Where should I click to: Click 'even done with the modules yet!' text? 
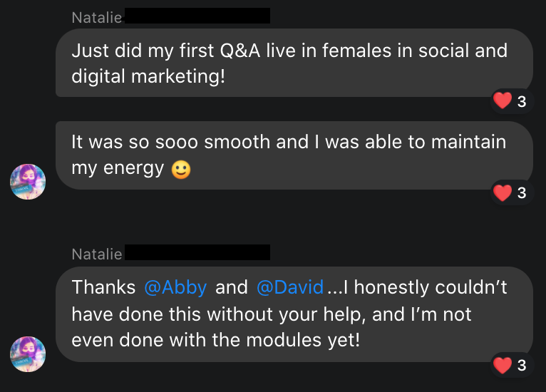pos(215,340)
